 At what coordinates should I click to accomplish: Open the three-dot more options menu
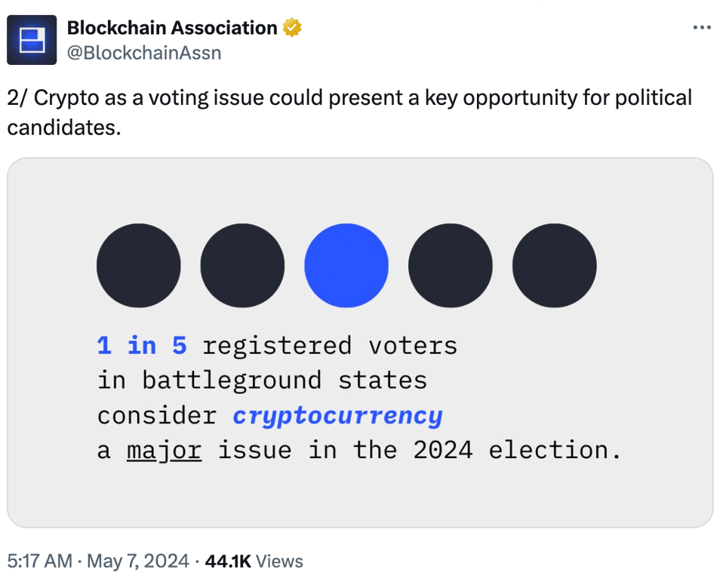pyautogui.click(x=701, y=28)
